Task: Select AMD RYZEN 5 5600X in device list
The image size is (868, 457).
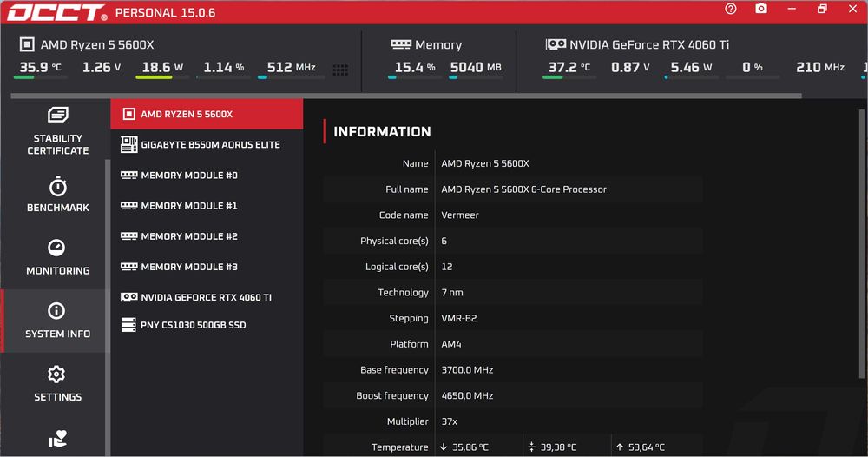Action: coord(207,114)
